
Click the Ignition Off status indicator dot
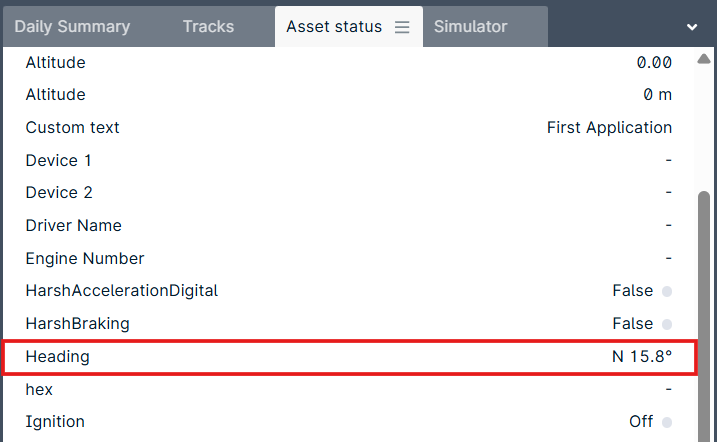667,422
